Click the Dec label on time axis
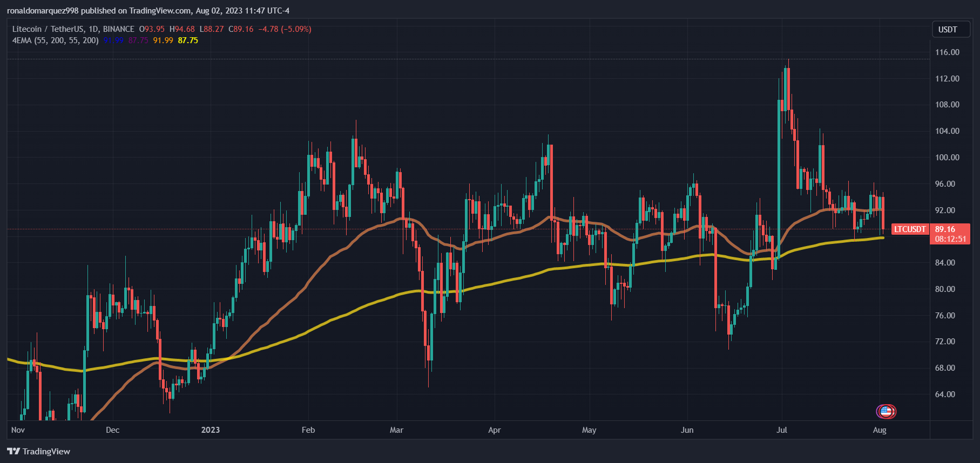The width and height of the screenshot is (980, 463). pyautogui.click(x=112, y=430)
